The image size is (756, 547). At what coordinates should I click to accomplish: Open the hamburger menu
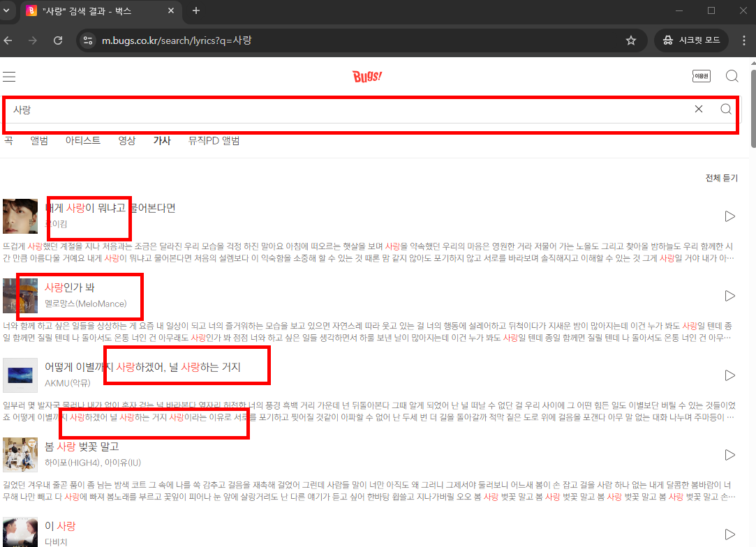click(9, 76)
